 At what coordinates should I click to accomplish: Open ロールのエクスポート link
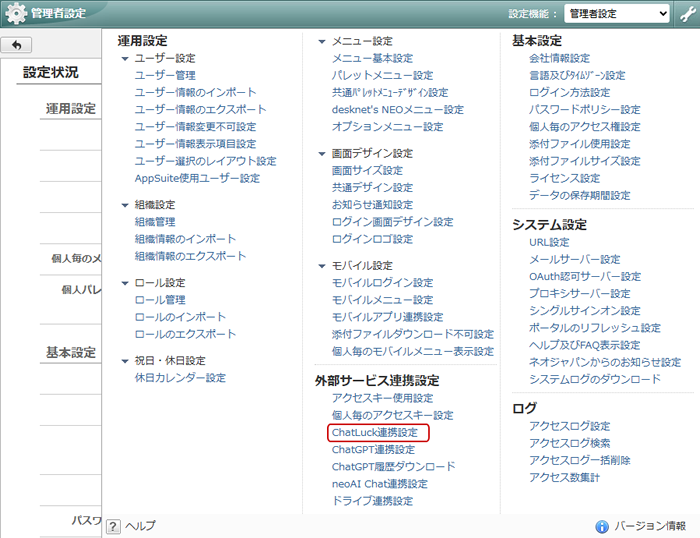pos(185,334)
